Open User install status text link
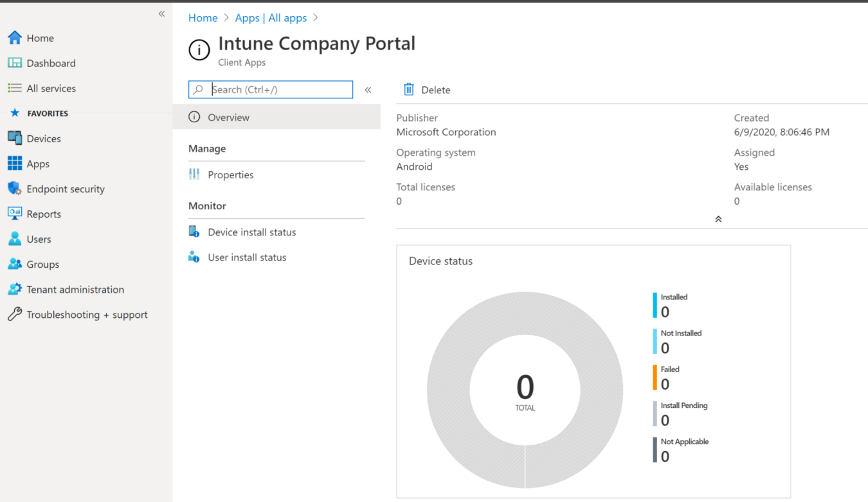Viewport: 868px width, 502px height. point(248,257)
